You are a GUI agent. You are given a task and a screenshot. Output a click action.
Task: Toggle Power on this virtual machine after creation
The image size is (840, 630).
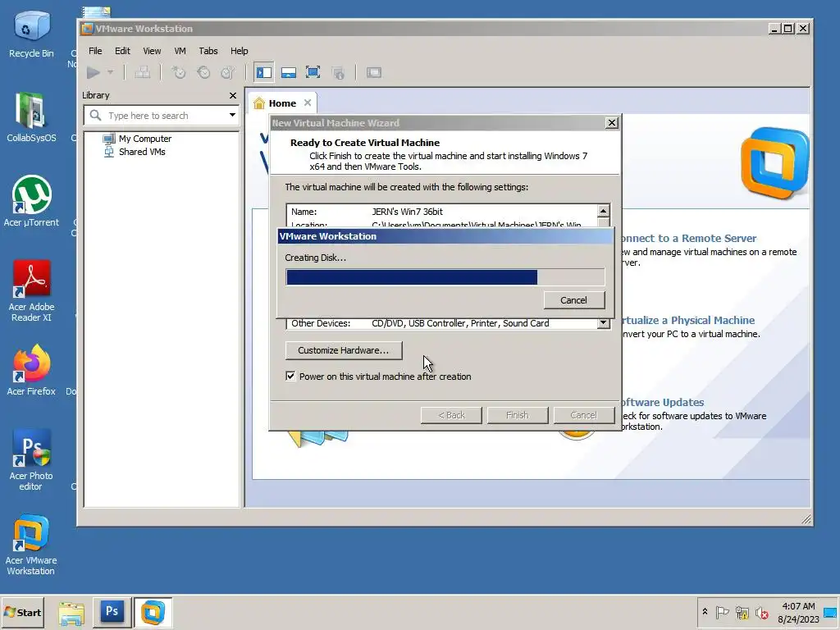(290, 376)
